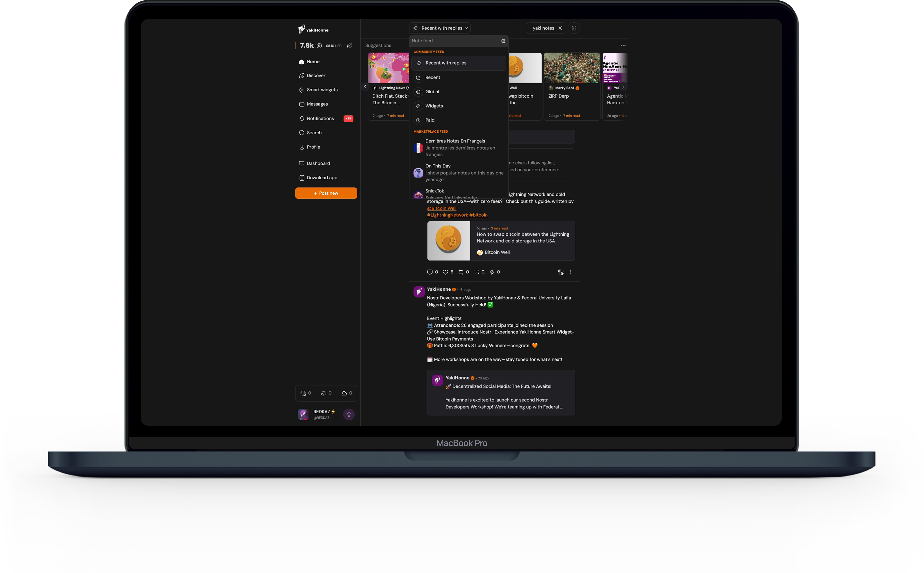Open the Suggestions three-dot menu
This screenshot has width=924, height=573.
pos(623,45)
